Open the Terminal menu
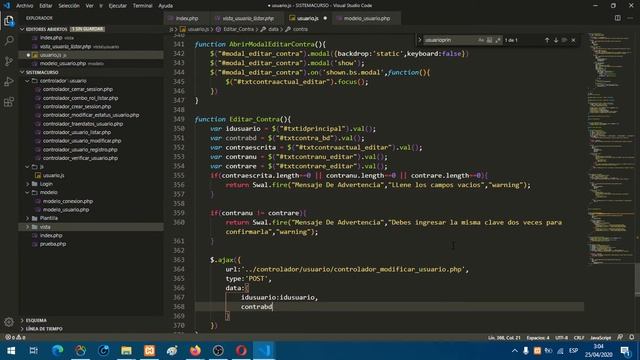The height and width of the screenshot is (360, 640). point(142,6)
